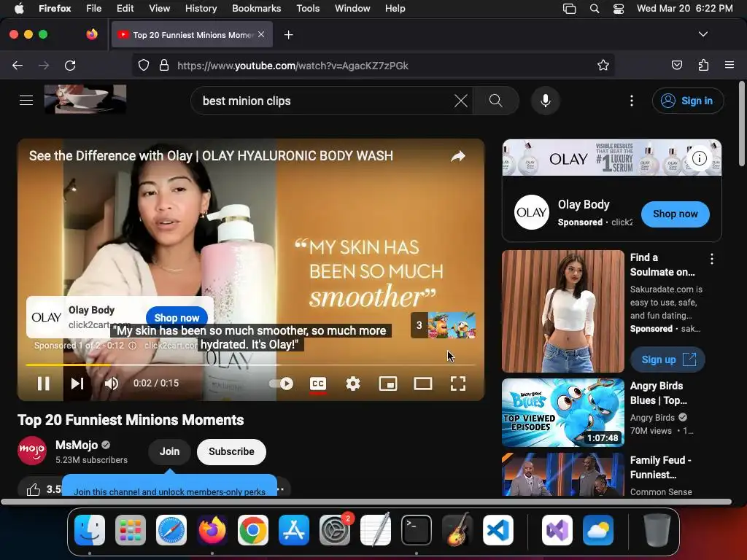Click the share arrow on the video
The width and height of the screenshot is (747, 560).
458,156
